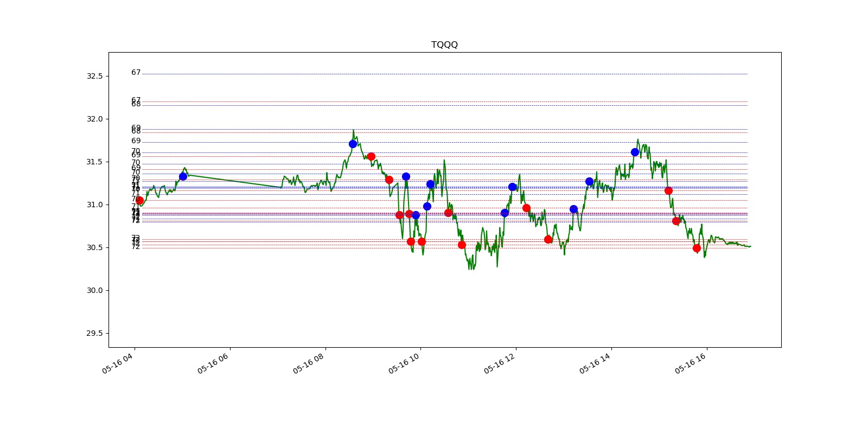Image resolution: width=868 pixels, height=434 pixels.
Task: Click the topmost 67 level label near 32.5
Action: tap(136, 72)
